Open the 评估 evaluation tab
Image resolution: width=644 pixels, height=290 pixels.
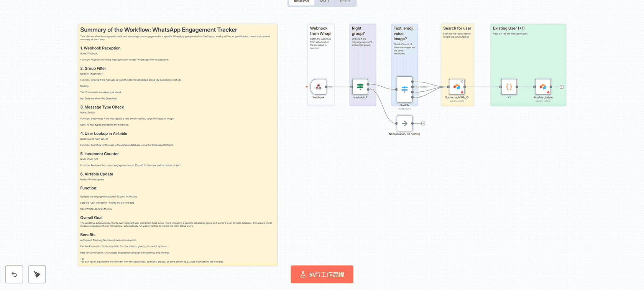tap(345, 2)
